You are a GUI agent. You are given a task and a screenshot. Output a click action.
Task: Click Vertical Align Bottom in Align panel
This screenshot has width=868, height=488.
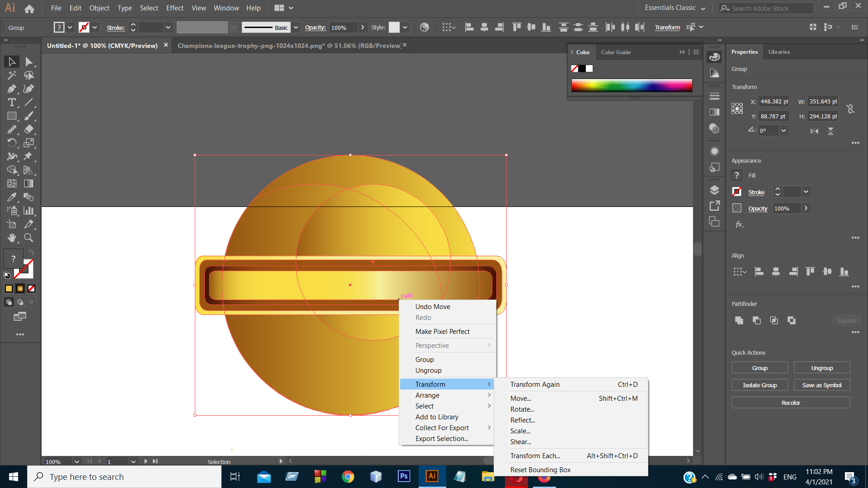844,272
